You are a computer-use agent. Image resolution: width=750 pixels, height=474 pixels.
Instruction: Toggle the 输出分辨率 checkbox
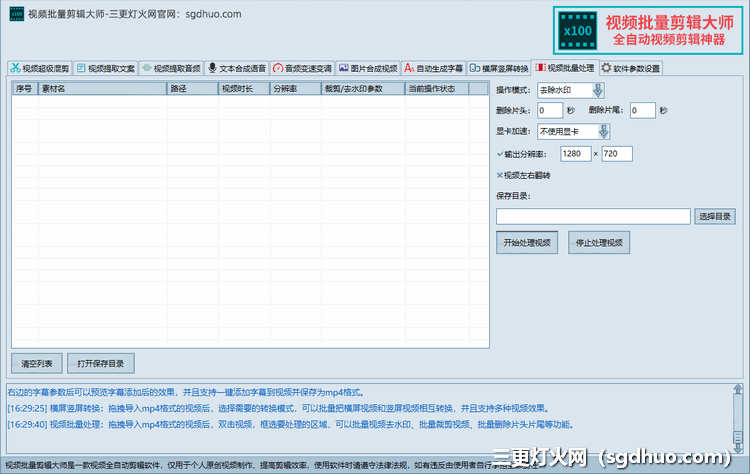coord(500,154)
